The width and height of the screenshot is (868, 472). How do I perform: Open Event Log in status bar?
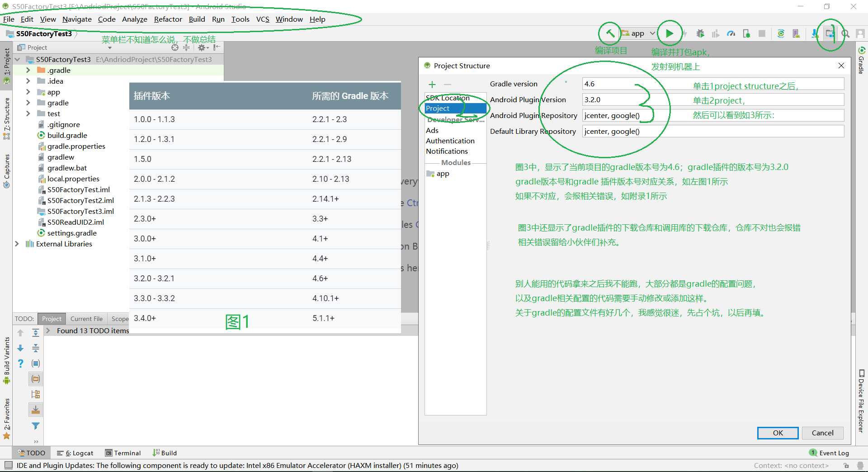click(829, 453)
